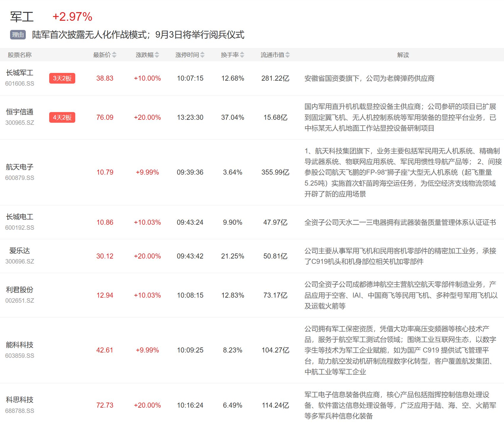Click the 爱乐达 stock name

(x=20, y=251)
